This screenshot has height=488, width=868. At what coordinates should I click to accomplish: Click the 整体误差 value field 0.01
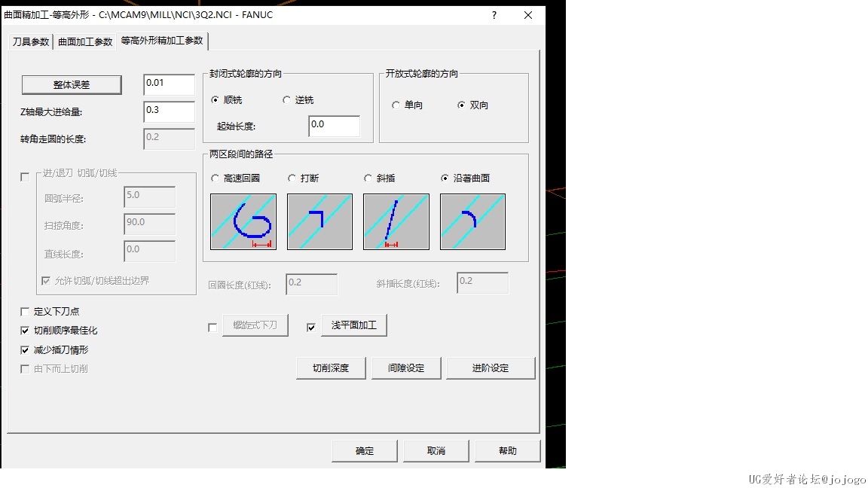tap(169, 84)
